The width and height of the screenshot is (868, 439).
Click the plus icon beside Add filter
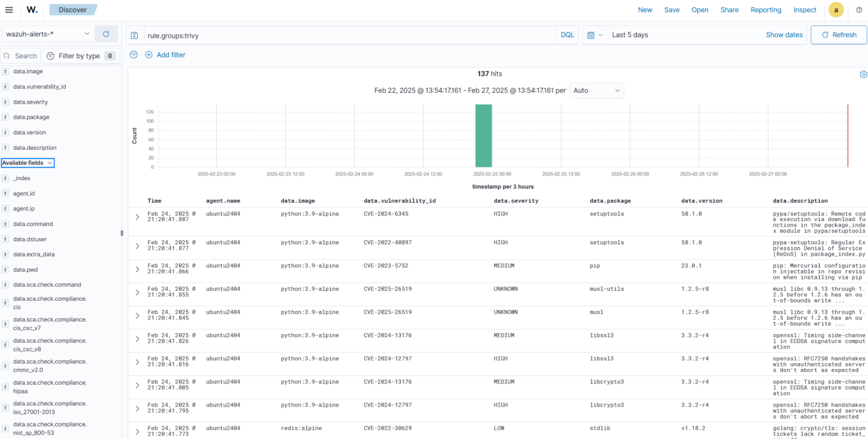pos(149,55)
